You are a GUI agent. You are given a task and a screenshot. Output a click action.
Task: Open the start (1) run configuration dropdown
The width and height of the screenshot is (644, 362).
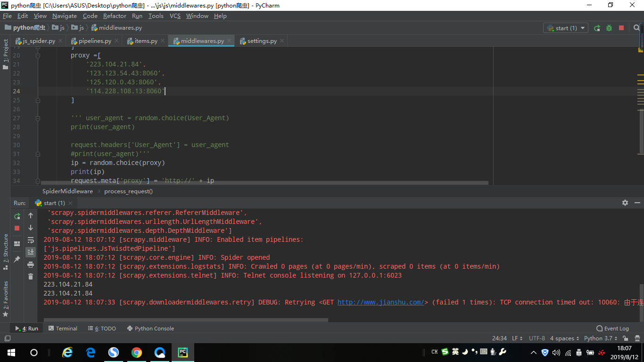[x=566, y=28]
